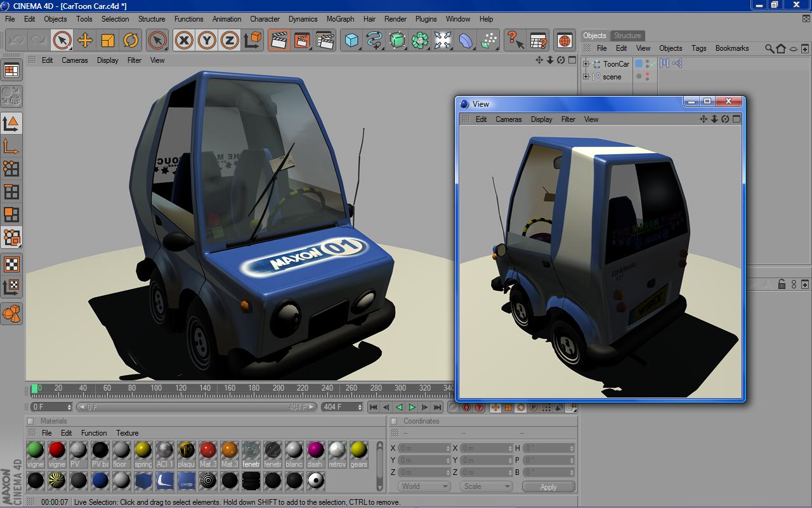The height and width of the screenshot is (508, 812).
Task: Click the current frame 0 F field
Action: 51,407
